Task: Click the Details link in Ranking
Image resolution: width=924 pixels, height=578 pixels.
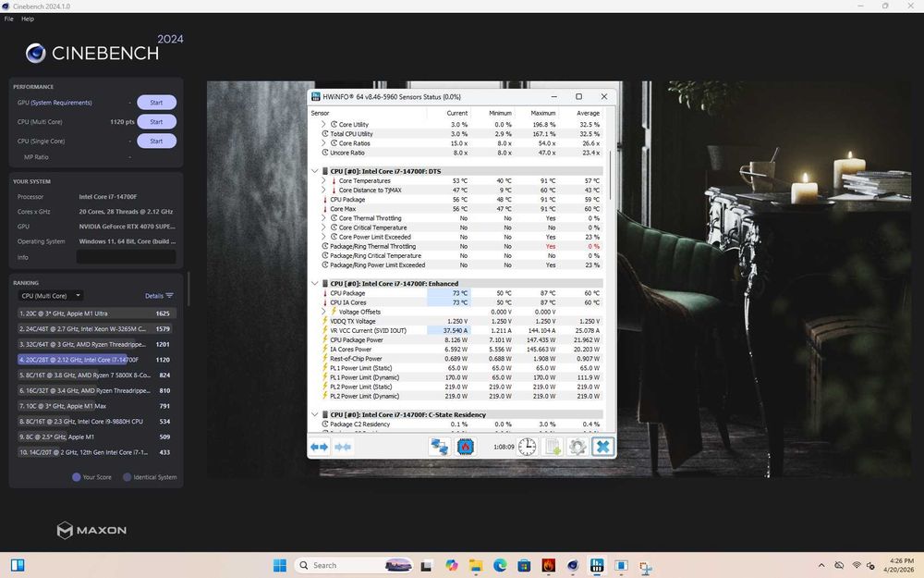Action: [153, 296]
